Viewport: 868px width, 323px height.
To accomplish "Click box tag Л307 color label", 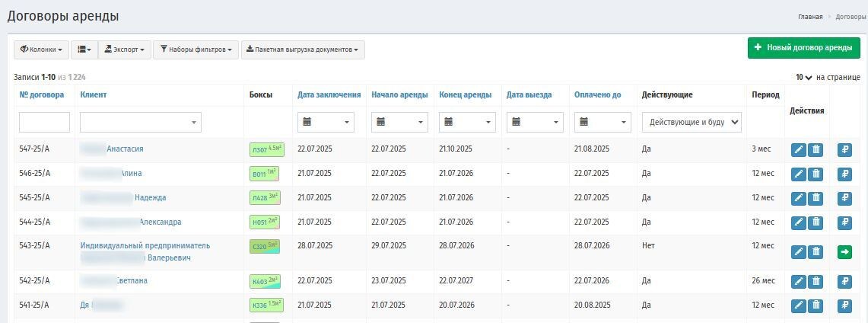I will [x=267, y=150].
